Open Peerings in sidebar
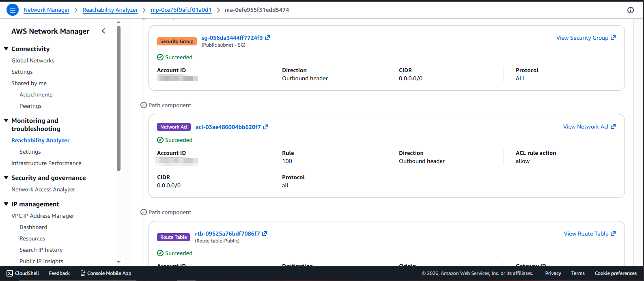The width and height of the screenshot is (644, 281). coord(30,106)
